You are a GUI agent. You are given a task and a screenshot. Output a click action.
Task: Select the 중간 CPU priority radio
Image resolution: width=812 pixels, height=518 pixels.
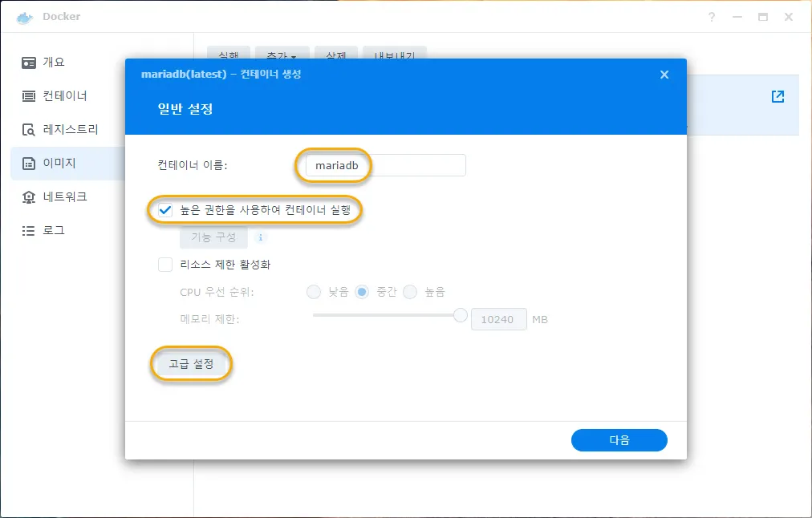(361, 292)
